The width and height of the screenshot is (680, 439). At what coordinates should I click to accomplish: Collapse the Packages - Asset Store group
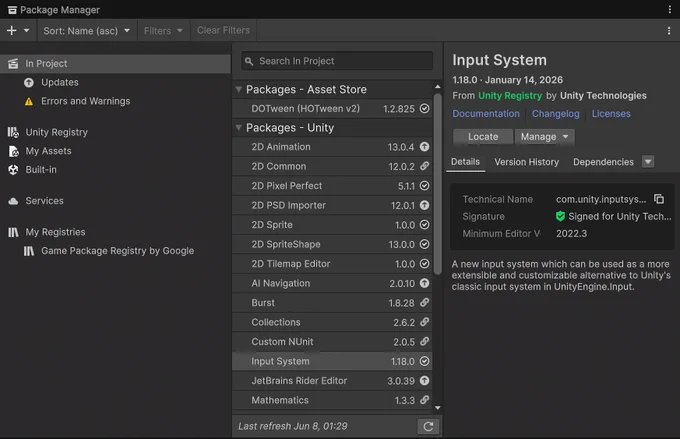click(x=239, y=89)
